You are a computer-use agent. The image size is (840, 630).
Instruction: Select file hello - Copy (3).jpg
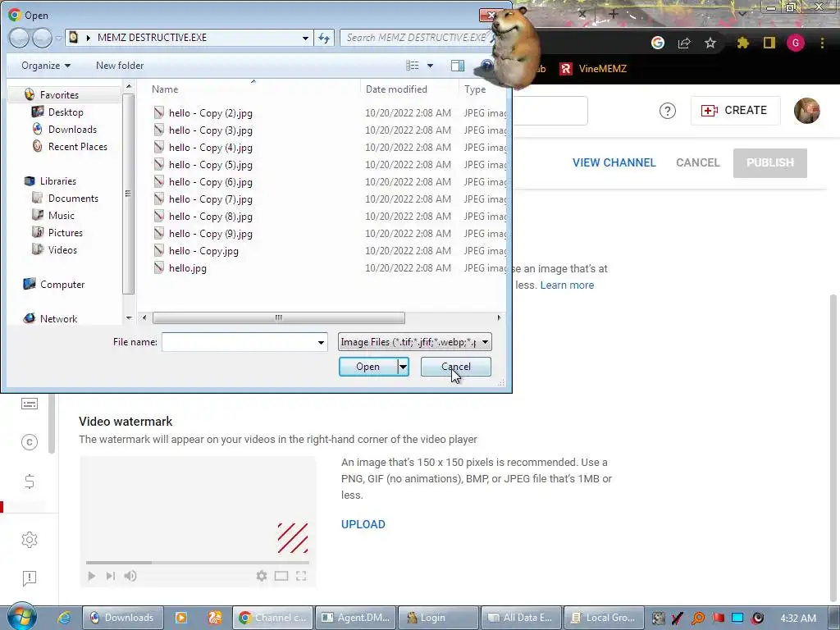coord(210,130)
